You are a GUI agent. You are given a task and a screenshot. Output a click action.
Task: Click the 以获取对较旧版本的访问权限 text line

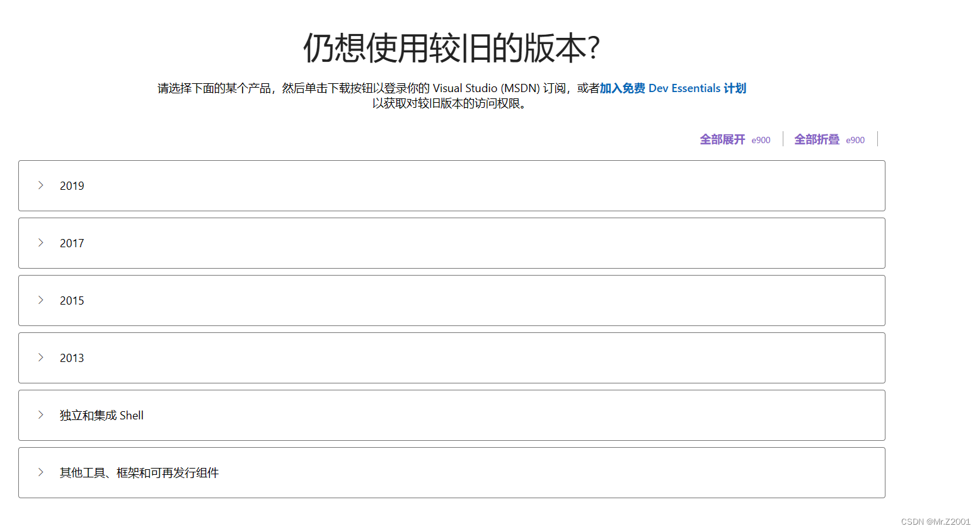pyautogui.click(x=450, y=103)
